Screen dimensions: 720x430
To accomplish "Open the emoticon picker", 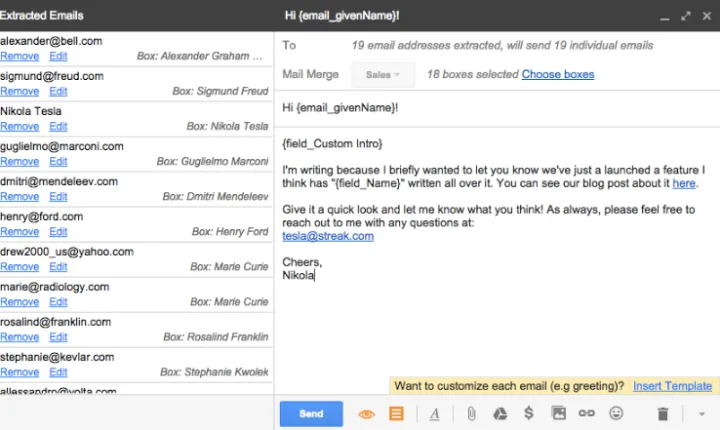I will pyautogui.click(x=616, y=413).
